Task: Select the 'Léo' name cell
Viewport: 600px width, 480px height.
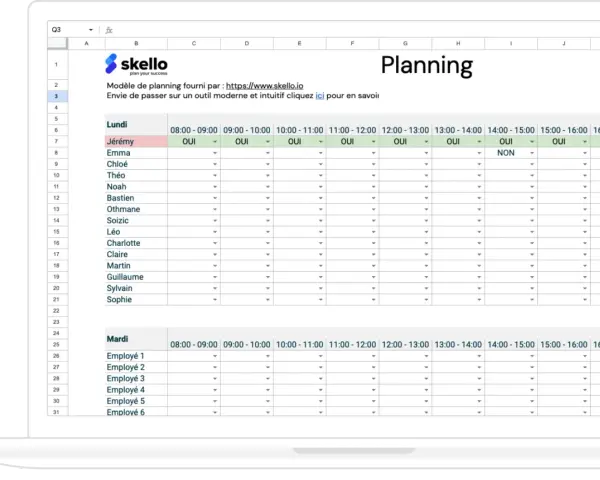Action: [x=136, y=232]
